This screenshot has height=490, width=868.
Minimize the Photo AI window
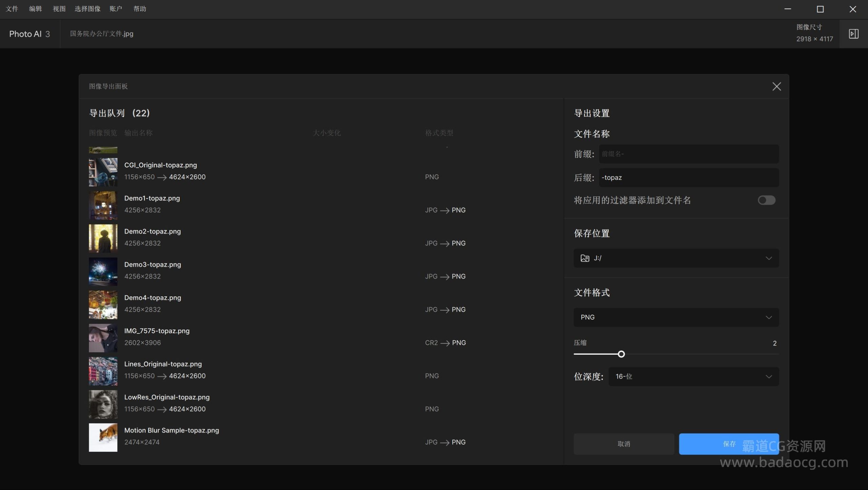(x=788, y=9)
